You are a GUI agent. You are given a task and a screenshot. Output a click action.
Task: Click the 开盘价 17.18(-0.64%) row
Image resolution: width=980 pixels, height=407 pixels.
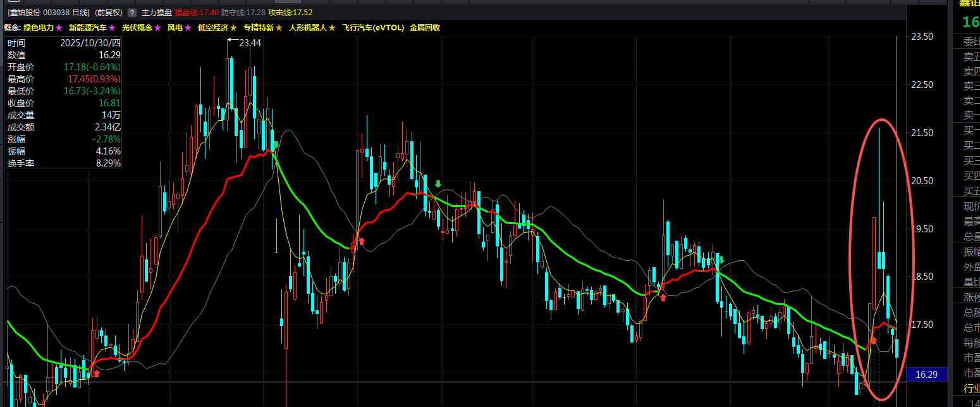point(64,67)
